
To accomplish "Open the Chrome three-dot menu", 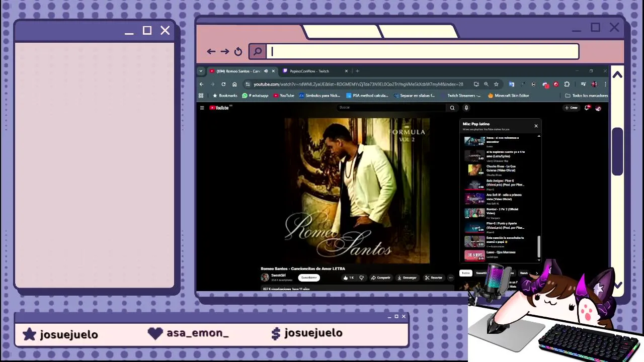I will click(x=605, y=84).
